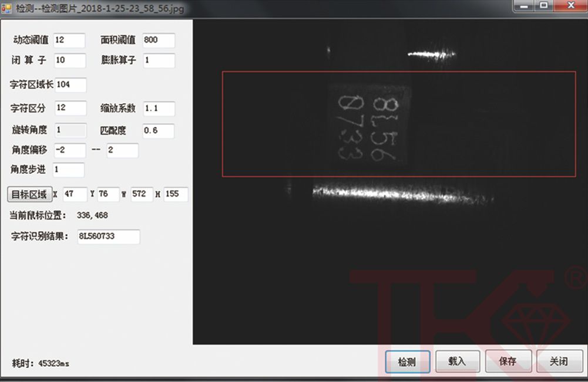Click the application icon in title bar
588x382 pixels.
(x=7, y=9)
